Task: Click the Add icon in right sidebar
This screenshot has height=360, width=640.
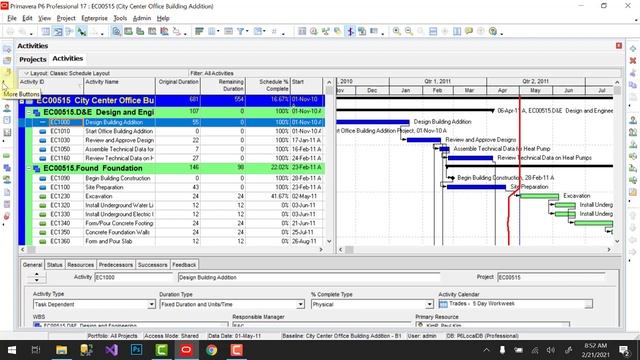Action: coord(633,49)
